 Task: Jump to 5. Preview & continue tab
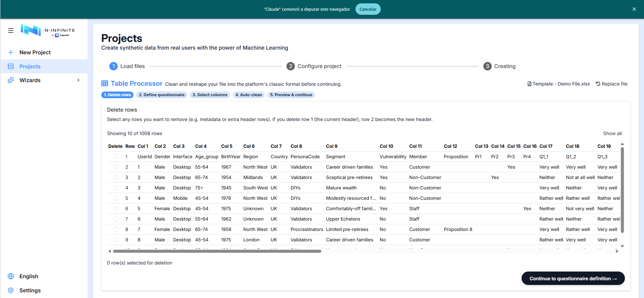tap(291, 95)
